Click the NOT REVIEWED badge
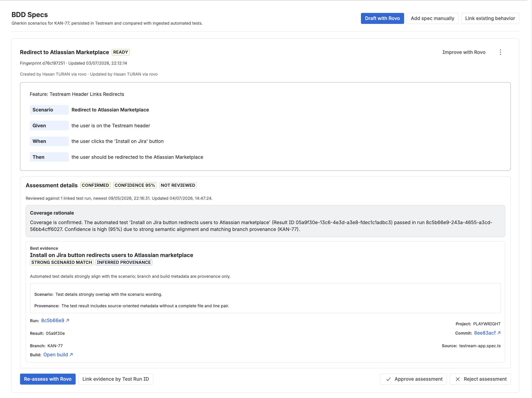This screenshot has width=532, height=398. [178, 185]
